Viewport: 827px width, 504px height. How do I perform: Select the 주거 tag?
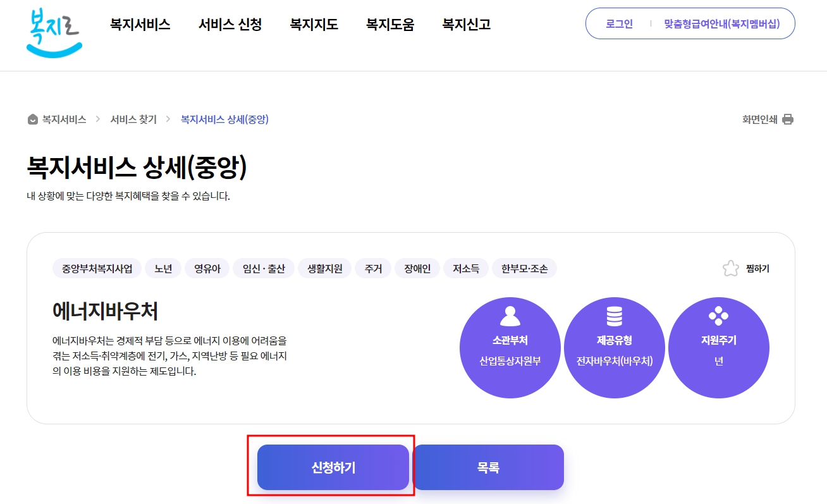tap(373, 269)
